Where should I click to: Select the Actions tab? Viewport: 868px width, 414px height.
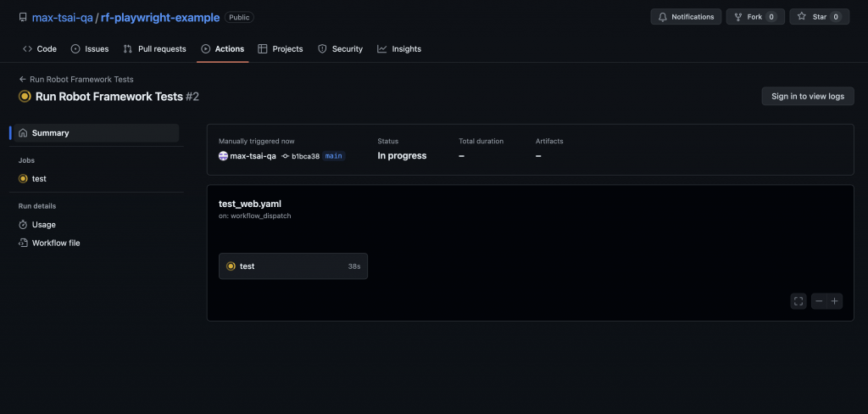223,48
